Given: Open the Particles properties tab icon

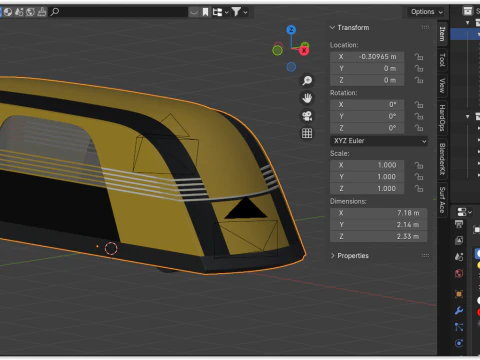Looking at the screenshot, I should (x=459, y=327).
